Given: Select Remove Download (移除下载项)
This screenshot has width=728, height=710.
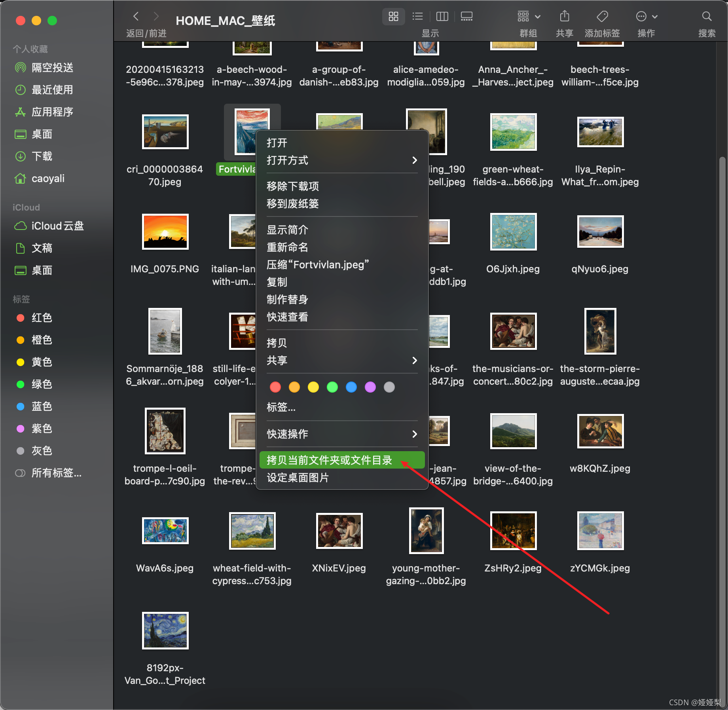Looking at the screenshot, I should point(342,186).
